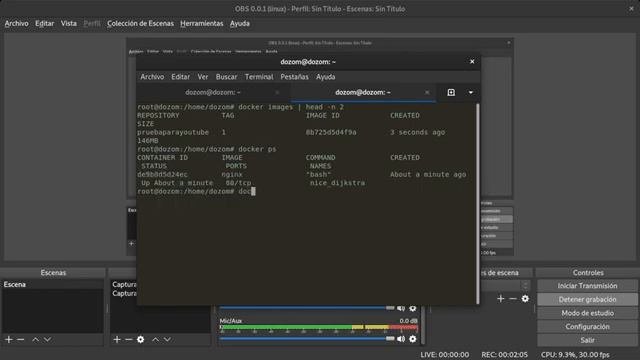Add a new scene with the plus icon under Escenas

9,340
